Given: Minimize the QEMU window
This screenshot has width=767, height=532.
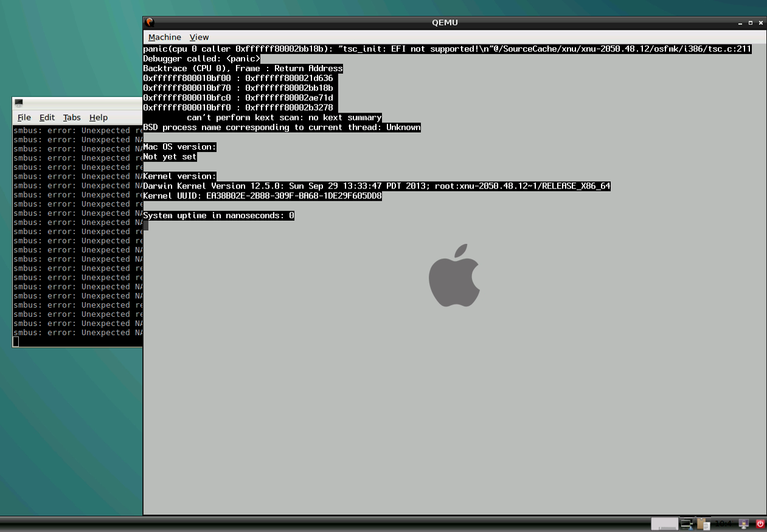Looking at the screenshot, I should point(740,23).
